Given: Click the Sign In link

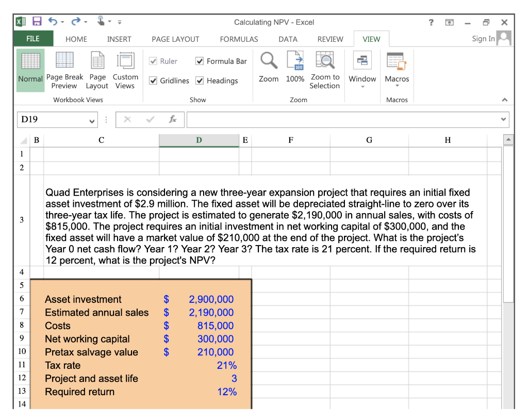Looking at the screenshot, I should point(483,39).
